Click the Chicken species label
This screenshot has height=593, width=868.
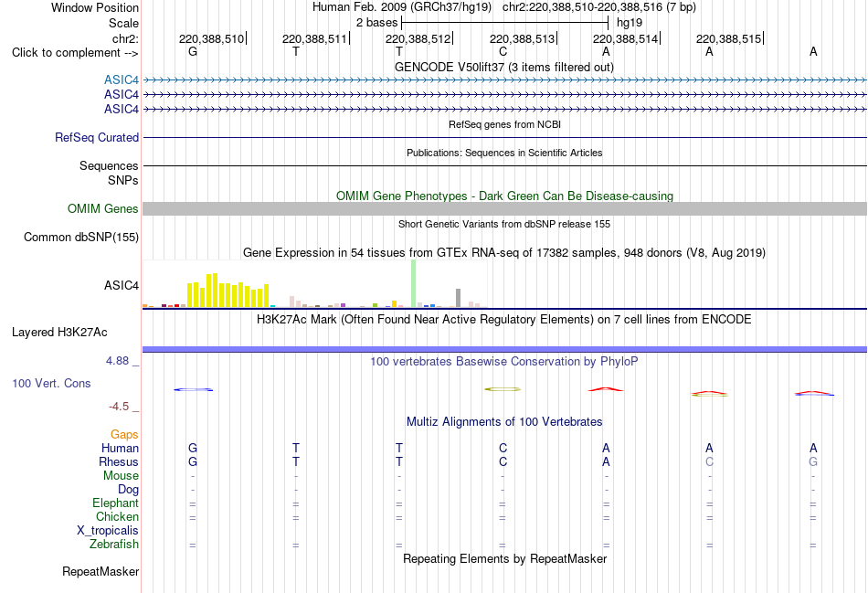tap(117, 516)
